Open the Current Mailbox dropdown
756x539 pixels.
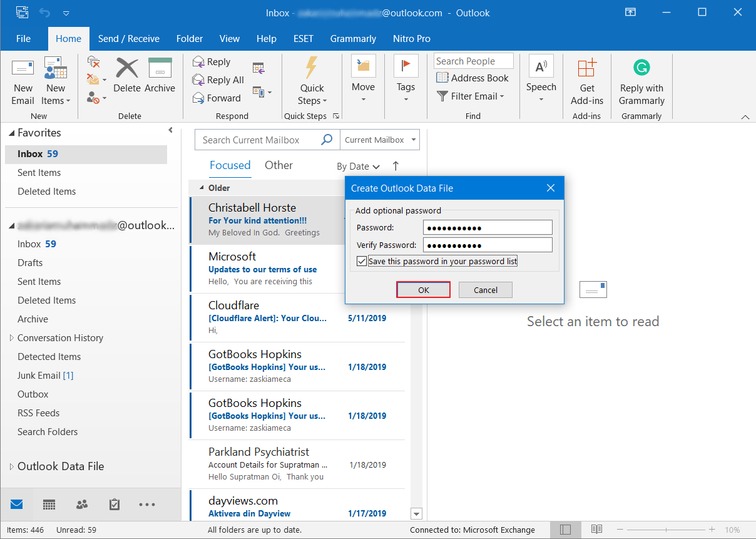pyautogui.click(x=379, y=140)
